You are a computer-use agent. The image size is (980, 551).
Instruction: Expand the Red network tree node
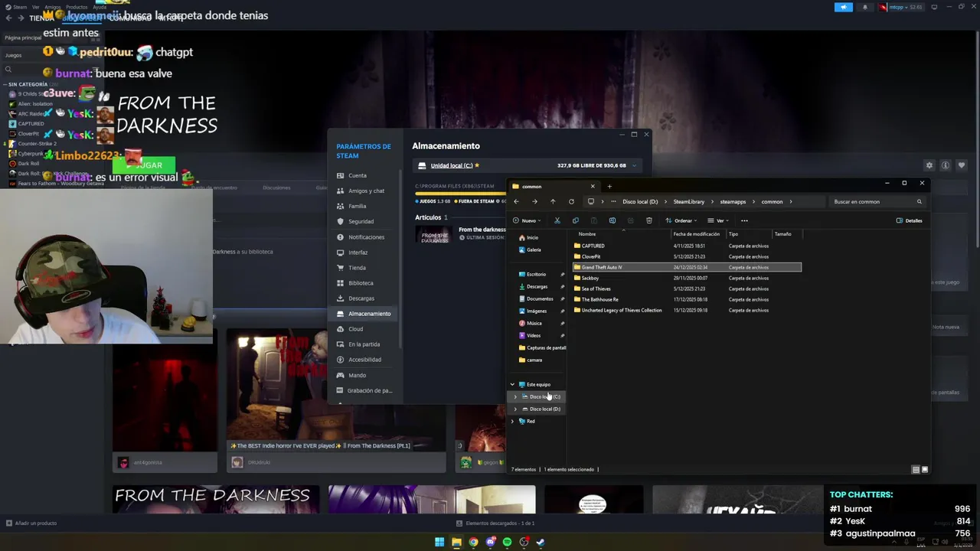pyautogui.click(x=513, y=421)
